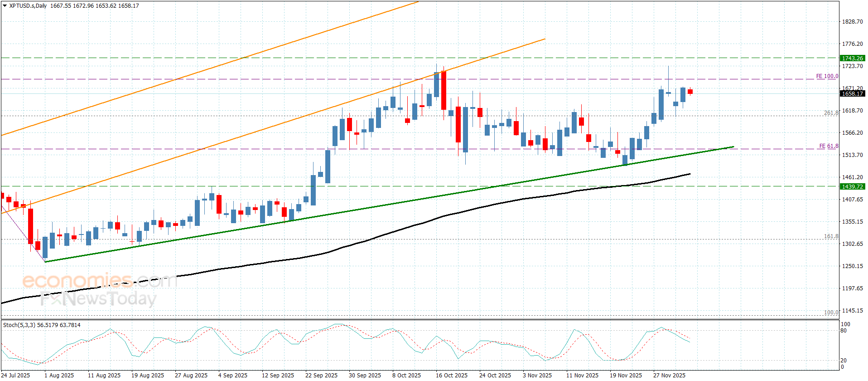Select the 16 Oct 2025 date label
Image resolution: width=868 pixels, height=381 pixels.
[x=451, y=375]
